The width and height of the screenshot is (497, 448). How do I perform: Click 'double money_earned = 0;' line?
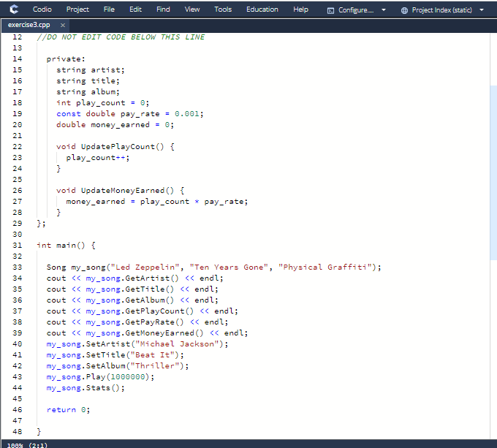(x=115, y=125)
